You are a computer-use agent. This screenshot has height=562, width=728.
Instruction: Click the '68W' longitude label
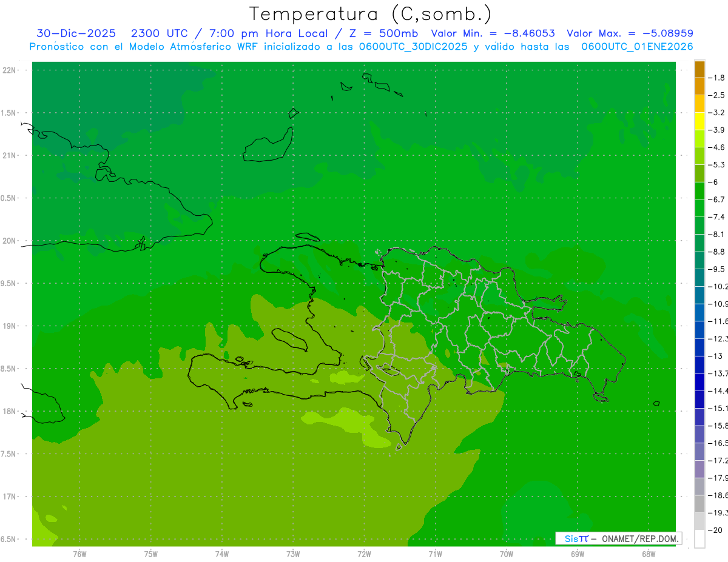coord(649,554)
